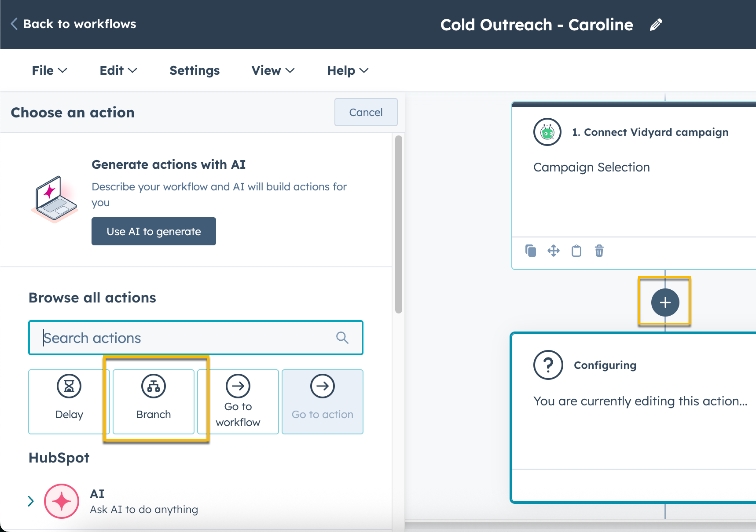Click inside the Search actions field

point(176,338)
